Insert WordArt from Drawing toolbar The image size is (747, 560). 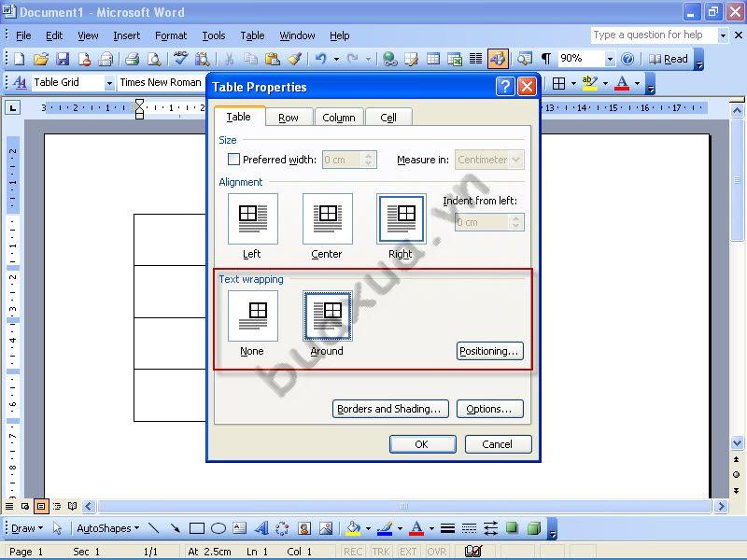261,528
